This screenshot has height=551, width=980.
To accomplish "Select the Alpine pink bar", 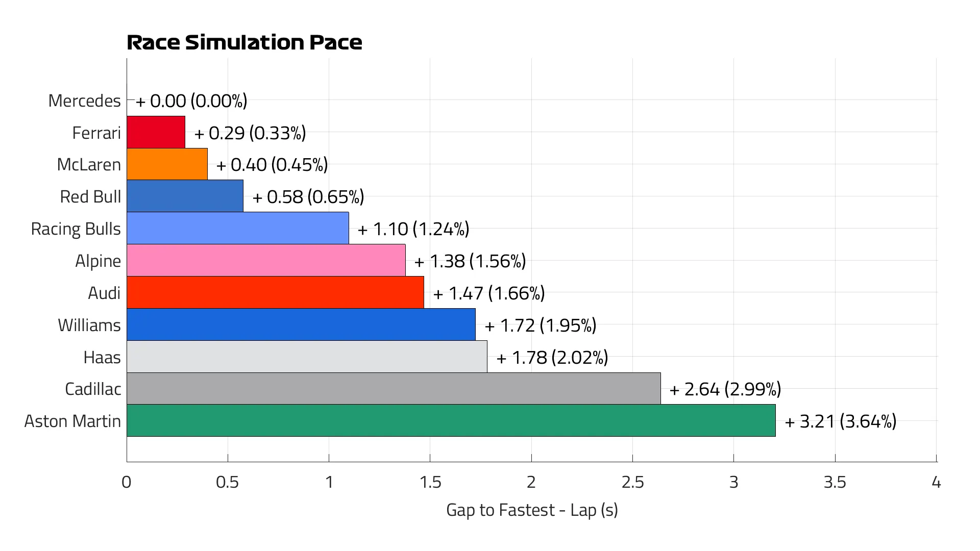I will [266, 261].
